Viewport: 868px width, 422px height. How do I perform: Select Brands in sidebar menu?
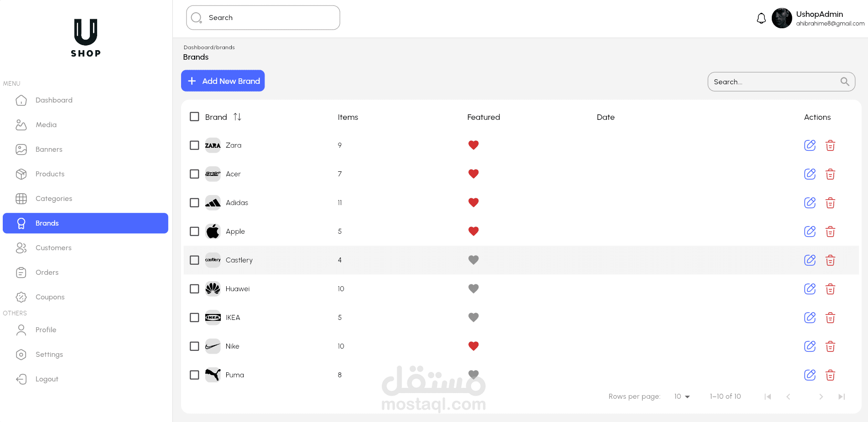[x=85, y=223]
